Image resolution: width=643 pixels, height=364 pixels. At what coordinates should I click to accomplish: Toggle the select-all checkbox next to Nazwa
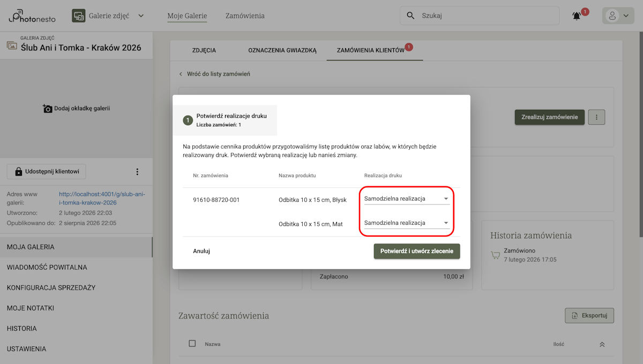click(x=192, y=344)
